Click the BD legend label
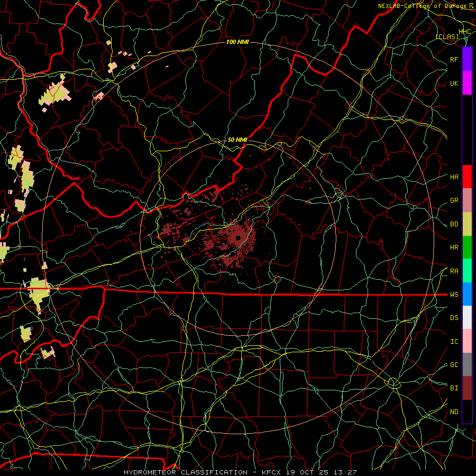Viewport: 476px width, 476px height. (454, 224)
